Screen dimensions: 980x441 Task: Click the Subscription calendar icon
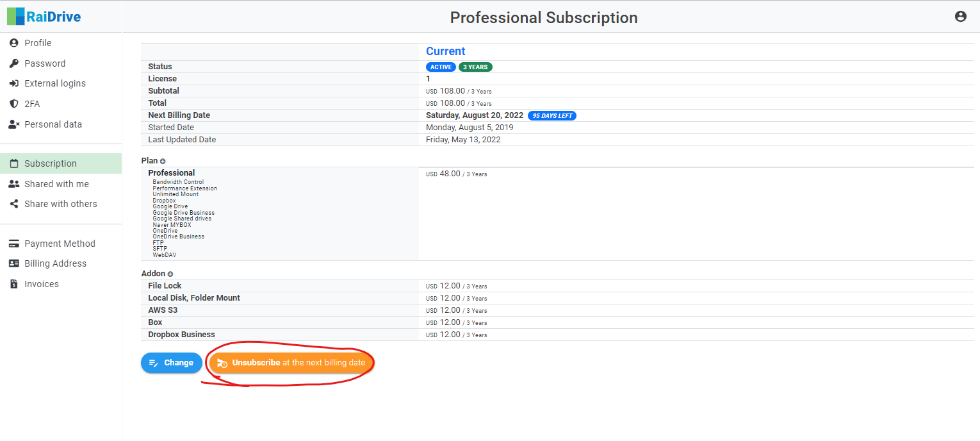[x=14, y=163]
